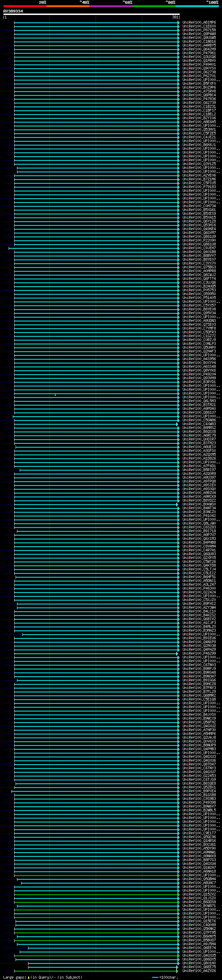Screen dimensions: 222x980
Task: Select hit label UniRef100_C6SZ83
Action: point(199,527)
